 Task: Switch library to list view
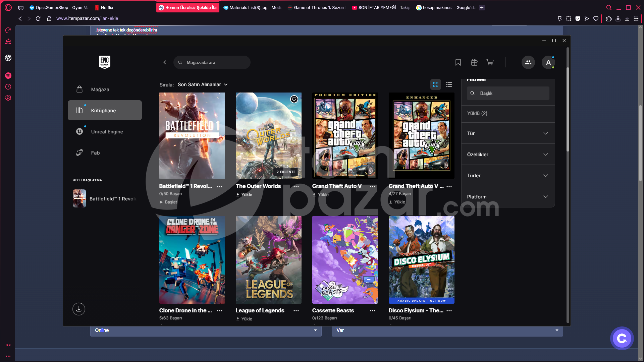pyautogui.click(x=449, y=84)
